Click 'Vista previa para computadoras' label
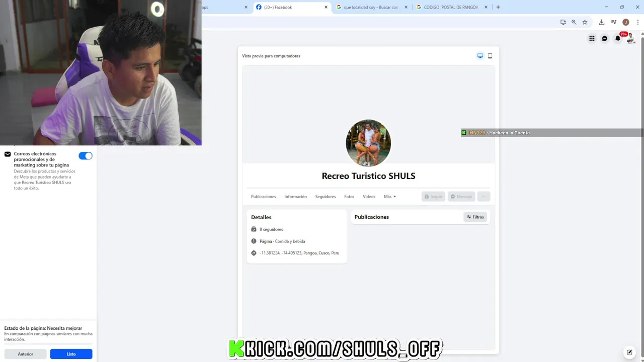This screenshot has width=644, height=362. 271,56
